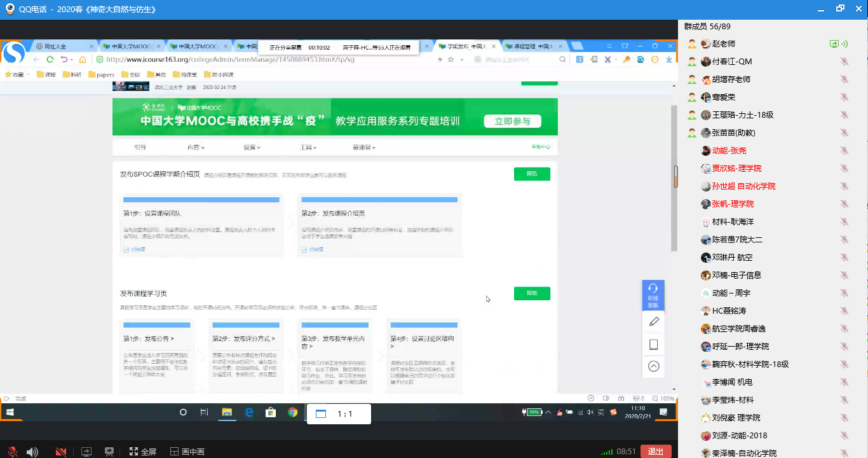Click the 立即参与 banner button
Viewport: 868px width, 458px height.
pyautogui.click(x=512, y=121)
